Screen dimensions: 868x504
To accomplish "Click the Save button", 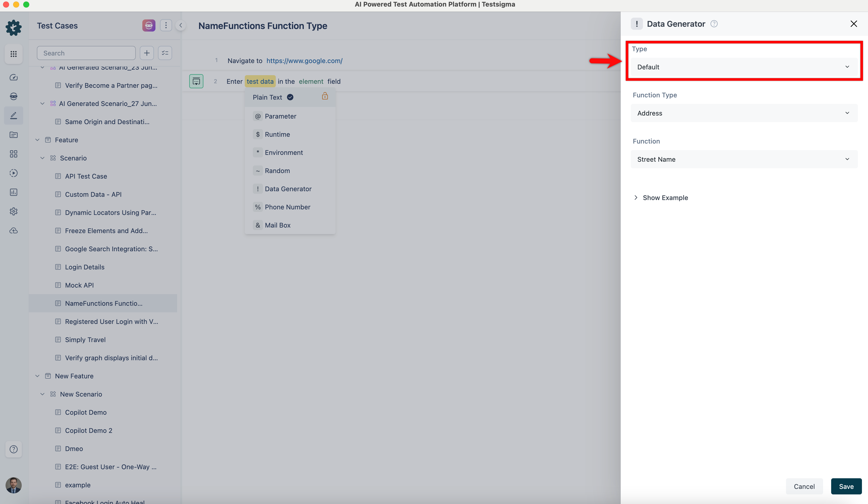I will (x=846, y=486).
